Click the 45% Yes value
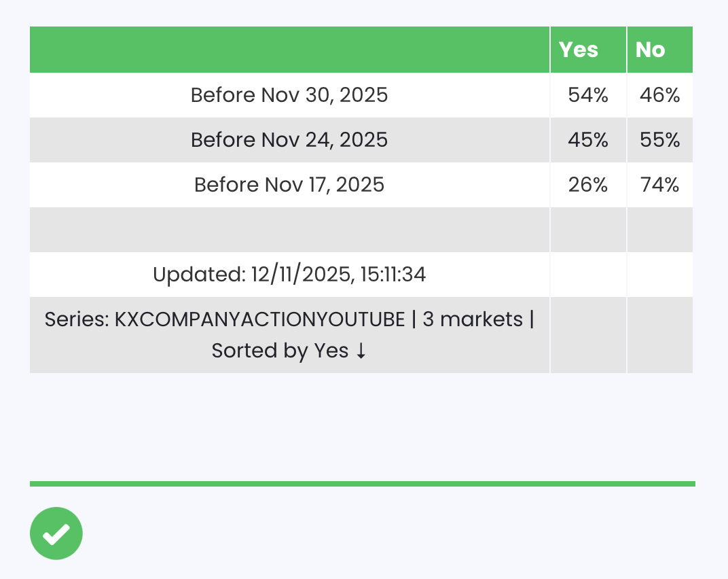 tap(588, 140)
